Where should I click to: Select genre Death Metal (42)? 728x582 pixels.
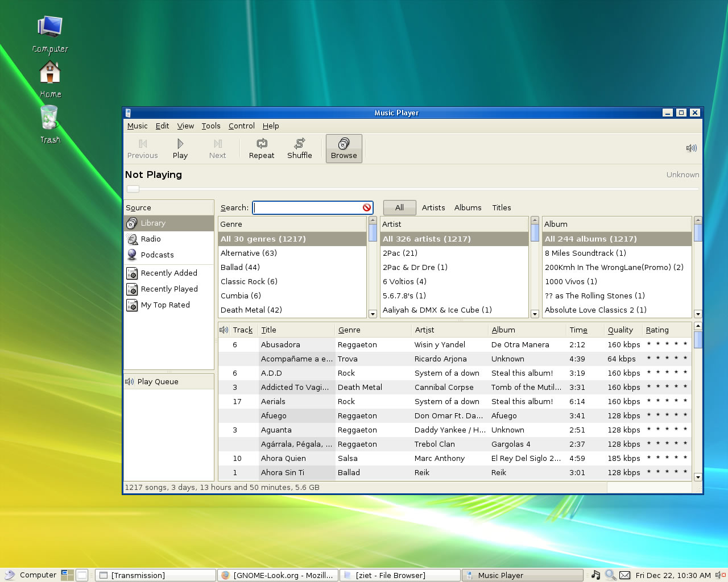click(x=292, y=310)
